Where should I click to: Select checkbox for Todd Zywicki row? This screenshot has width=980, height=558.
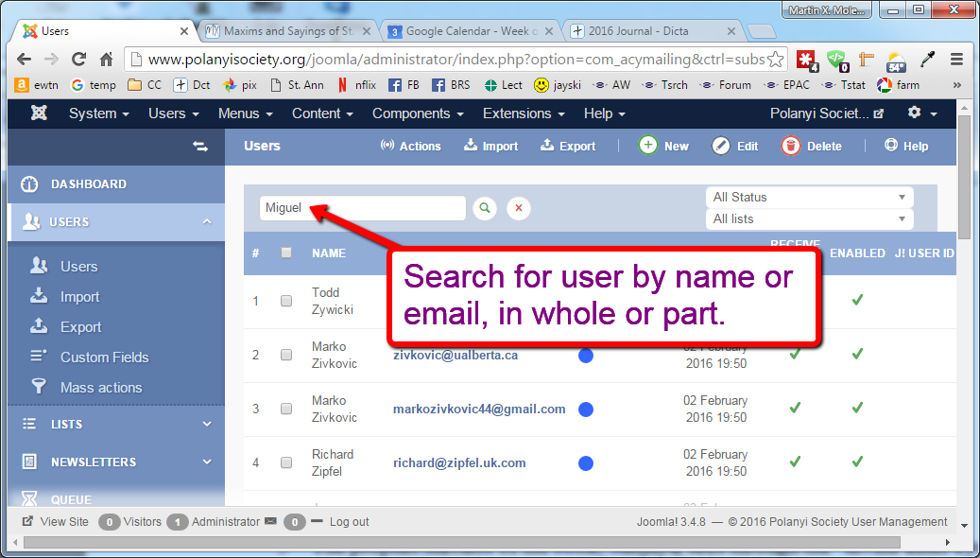coord(286,301)
